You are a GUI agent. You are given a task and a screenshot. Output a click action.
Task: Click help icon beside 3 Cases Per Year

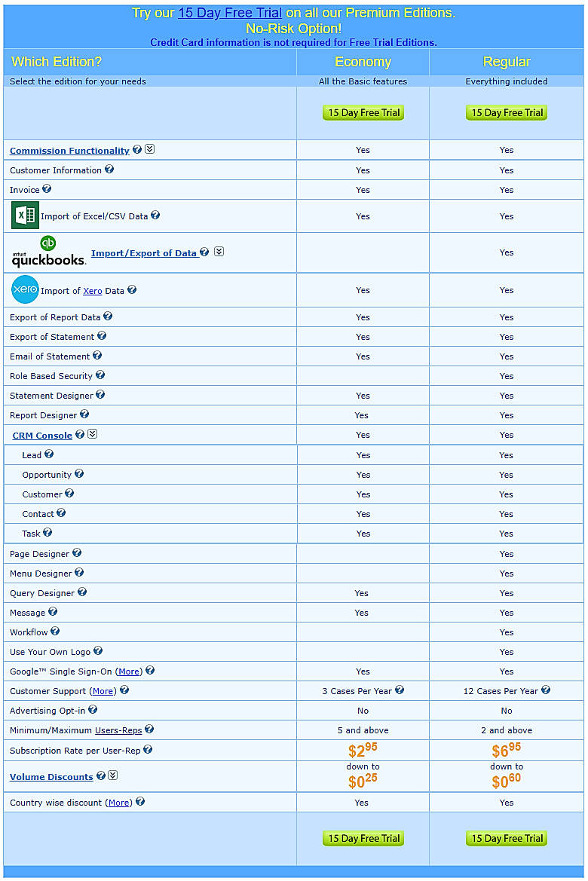399,690
